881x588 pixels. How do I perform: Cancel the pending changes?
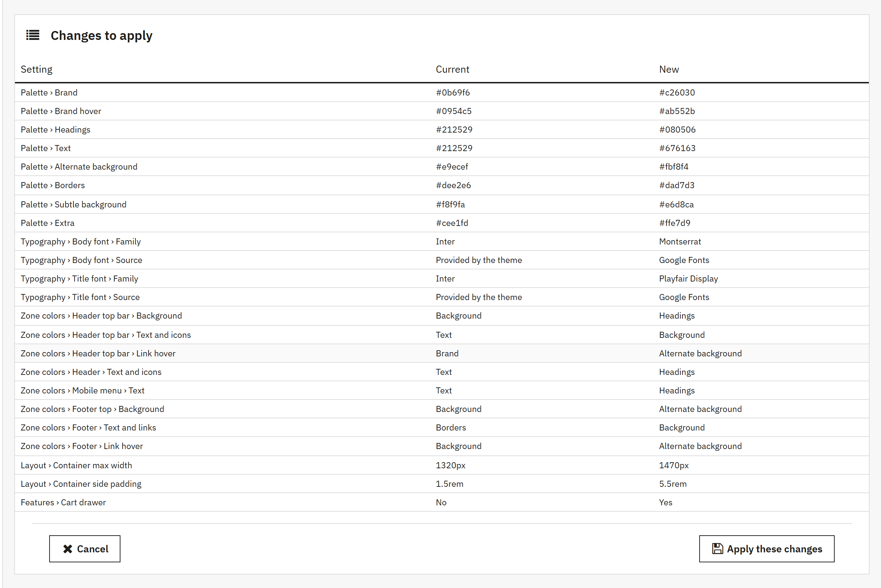[85, 549]
